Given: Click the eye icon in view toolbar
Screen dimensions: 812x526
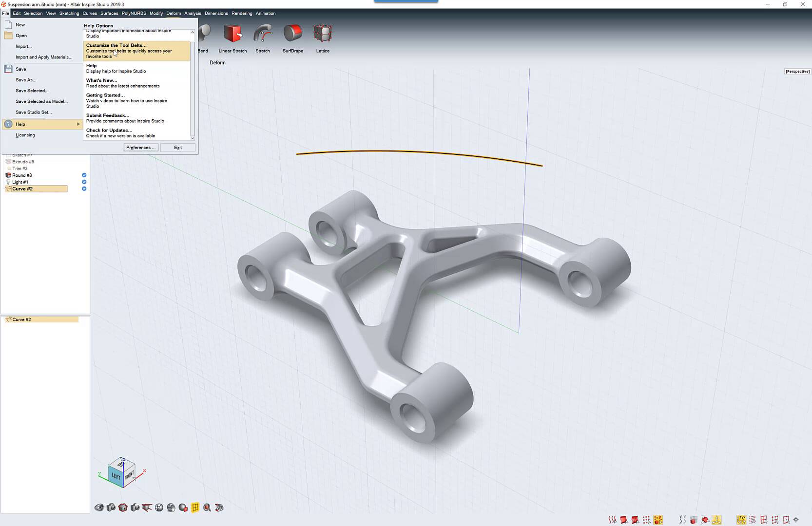Looking at the screenshot, I should [99, 507].
